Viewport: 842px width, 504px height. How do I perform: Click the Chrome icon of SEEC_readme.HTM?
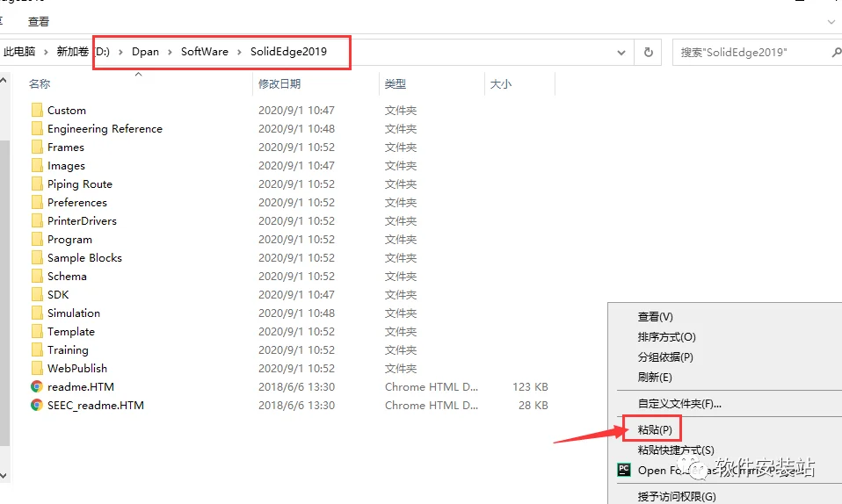tap(37, 405)
